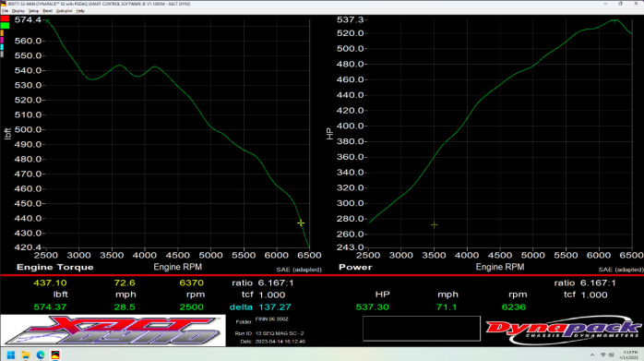Click the Dynapack app taskbar icon
The height and width of the screenshot is (361, 644).
(55, 355)
